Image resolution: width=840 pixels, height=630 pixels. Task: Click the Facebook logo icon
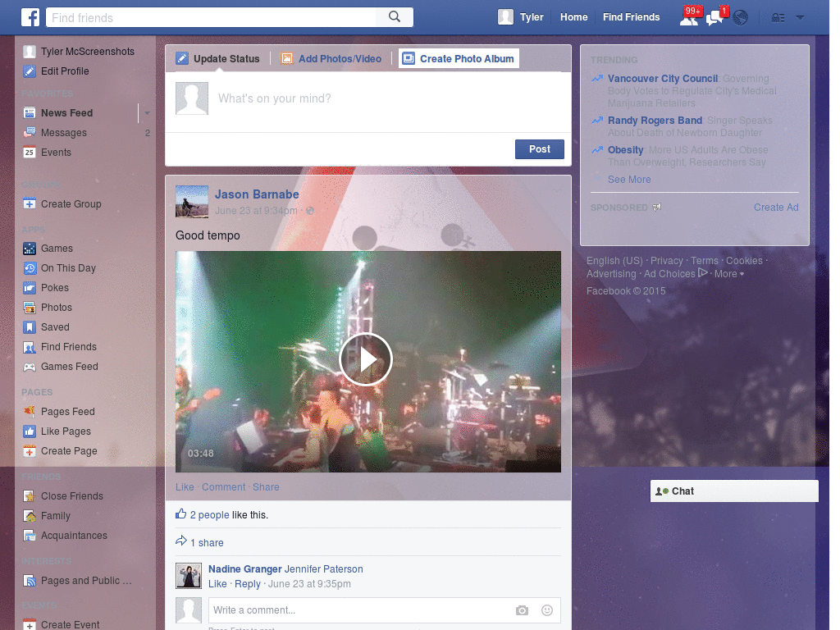(30, 17)
